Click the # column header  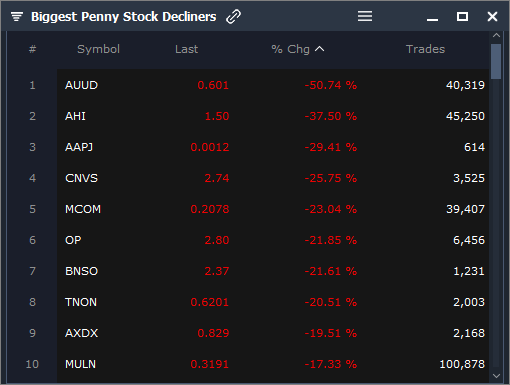coord(32,49)
